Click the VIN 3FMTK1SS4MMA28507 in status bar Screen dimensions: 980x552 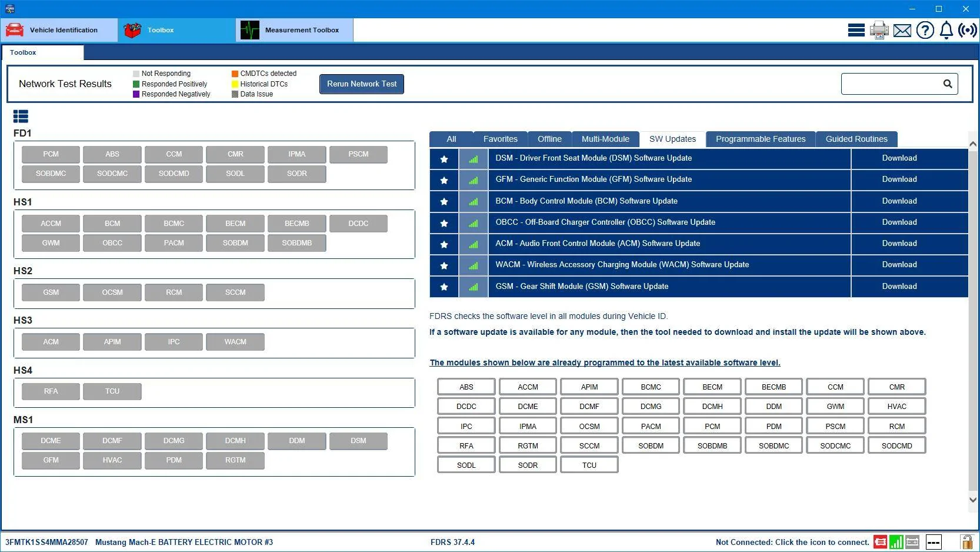[46, 542]
